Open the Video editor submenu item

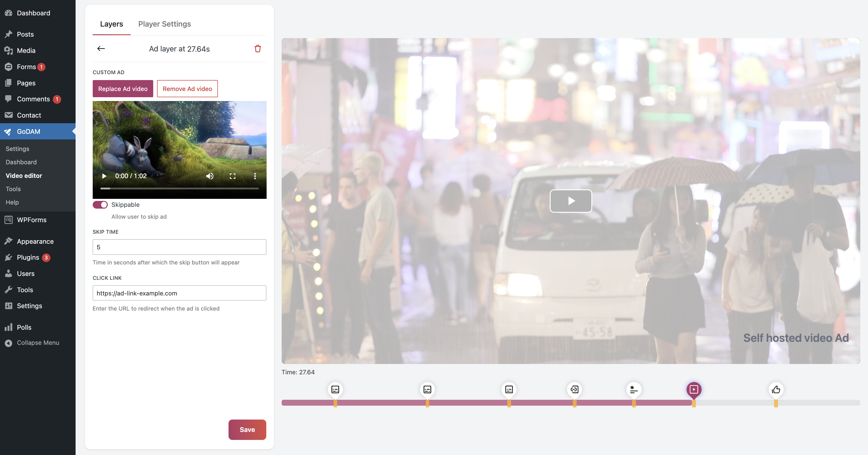[x=24, y=176]
